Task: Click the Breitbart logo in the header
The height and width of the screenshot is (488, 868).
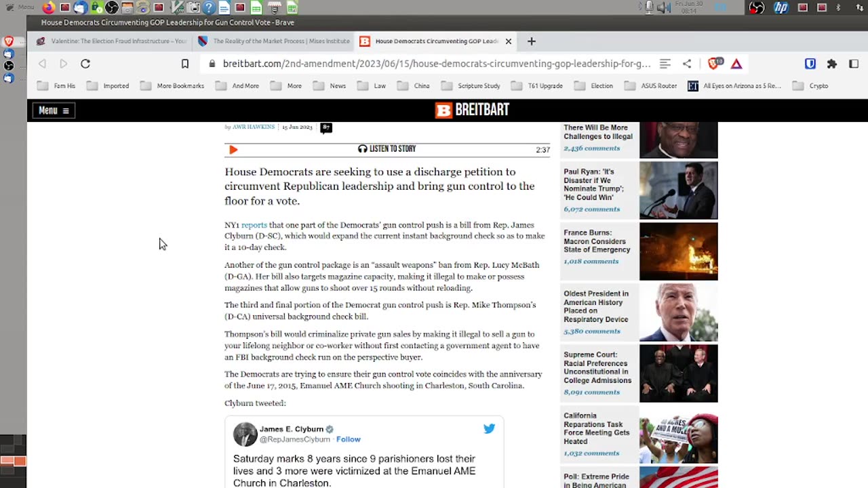Action: 472,110
